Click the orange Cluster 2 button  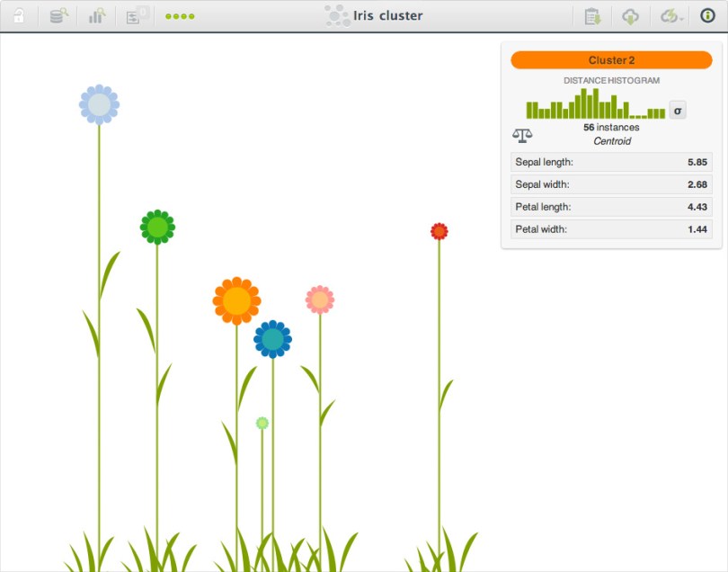(x=611, y=59)
